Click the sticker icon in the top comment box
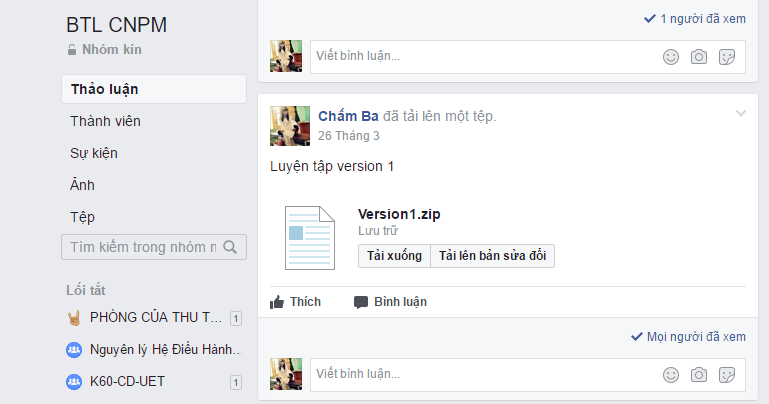 click(728, 57)
